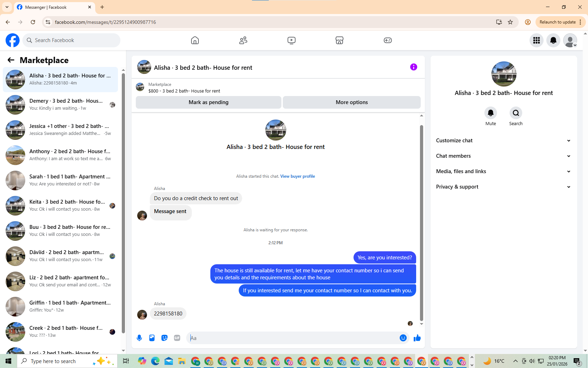Open Windows Start menu
Viewport: 588px width, 368px height.
pyautogui.click(x=8, y=361)
